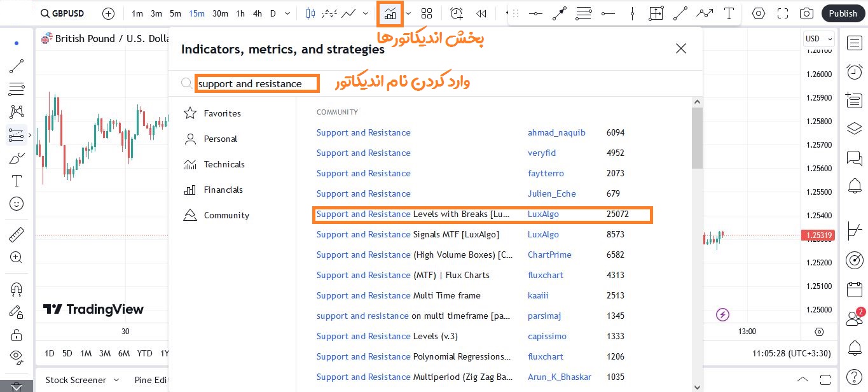This screenshot has height=392, width=868.
Task: Start bar replay with the rewind icon
Action: (x=481, y=13)
